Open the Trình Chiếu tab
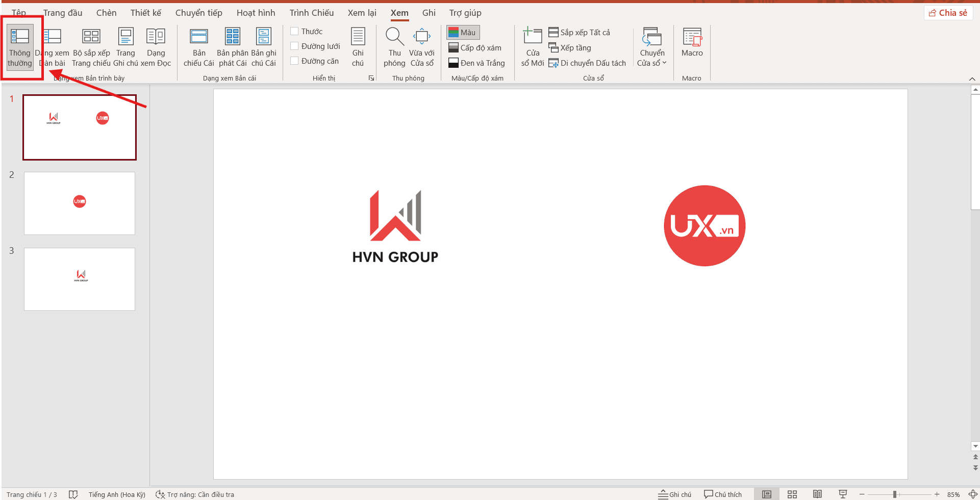This screenshot has height=500, width=980. point(312,13)
